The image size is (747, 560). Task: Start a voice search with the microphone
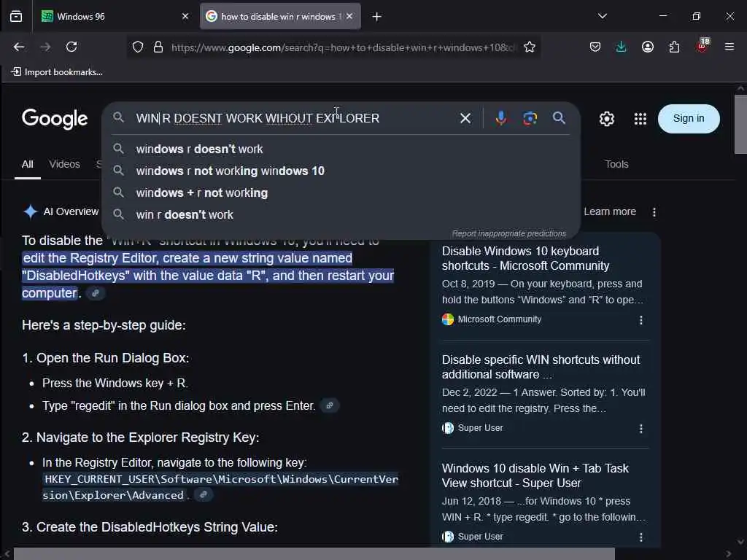coord(500,118)
